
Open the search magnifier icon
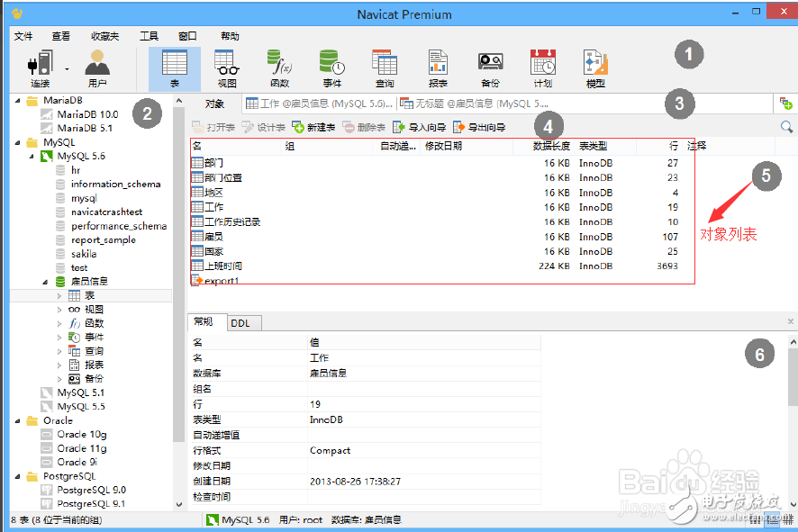point(785,126)
